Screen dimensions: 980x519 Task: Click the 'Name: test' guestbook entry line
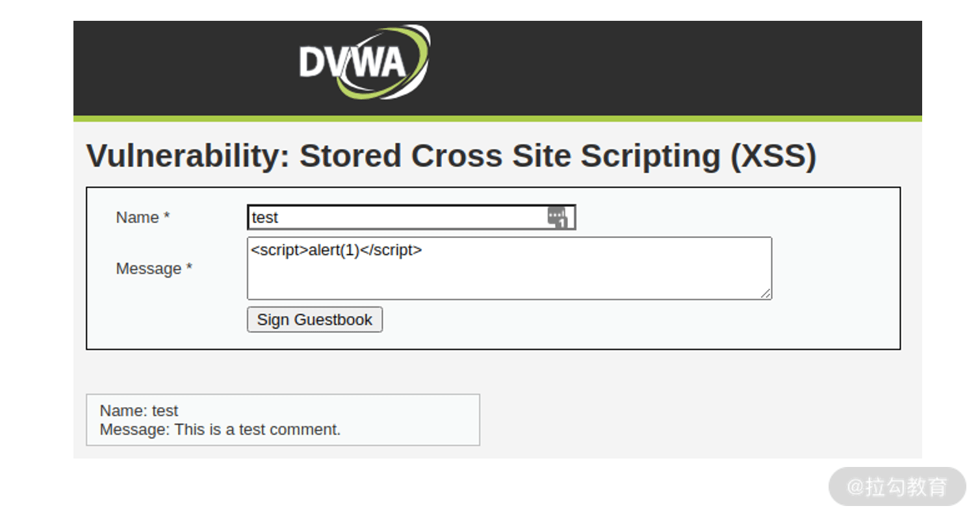pyautogui.click(x=139, y=410)
